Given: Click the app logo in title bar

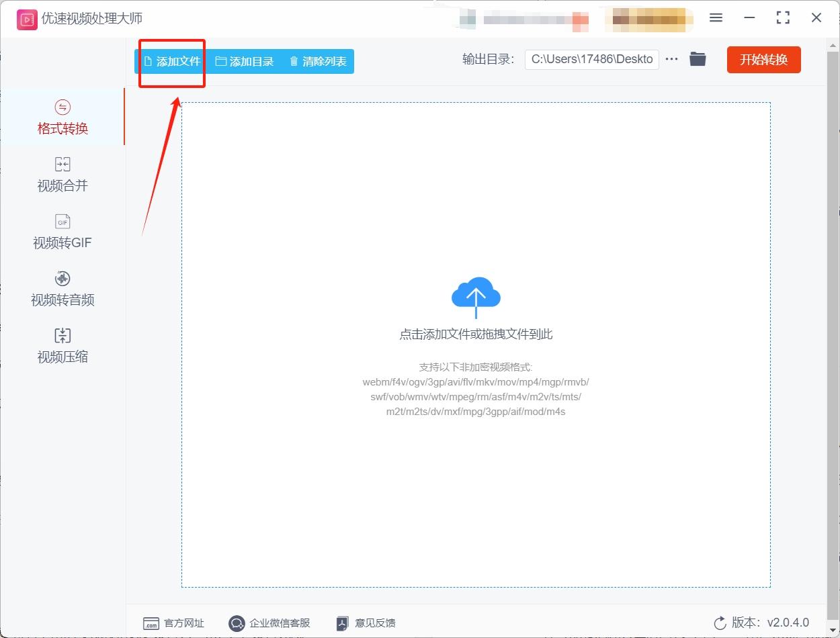Looking at the screenshot, I should pyautogui.click(x=26, y=19).
